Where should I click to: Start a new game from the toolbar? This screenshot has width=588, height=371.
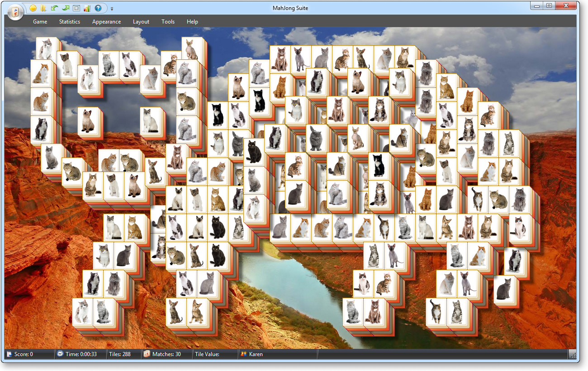click(x=33, y=8)
